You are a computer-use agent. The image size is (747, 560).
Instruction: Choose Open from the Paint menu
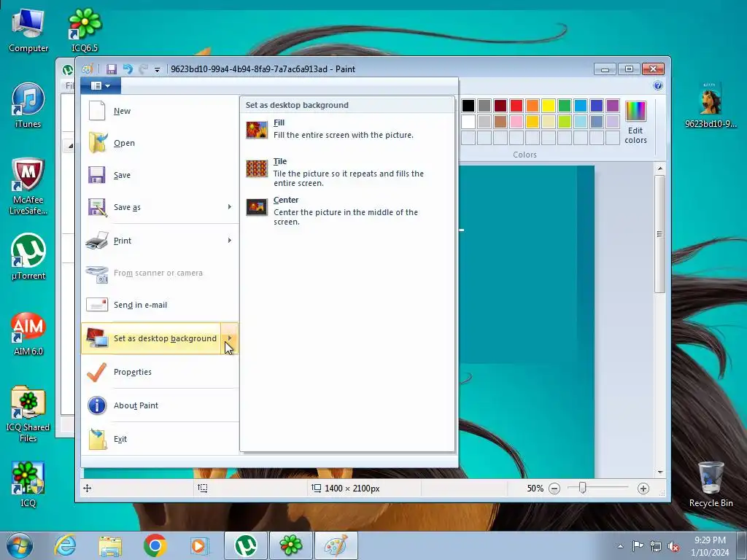tap(160, 143)
